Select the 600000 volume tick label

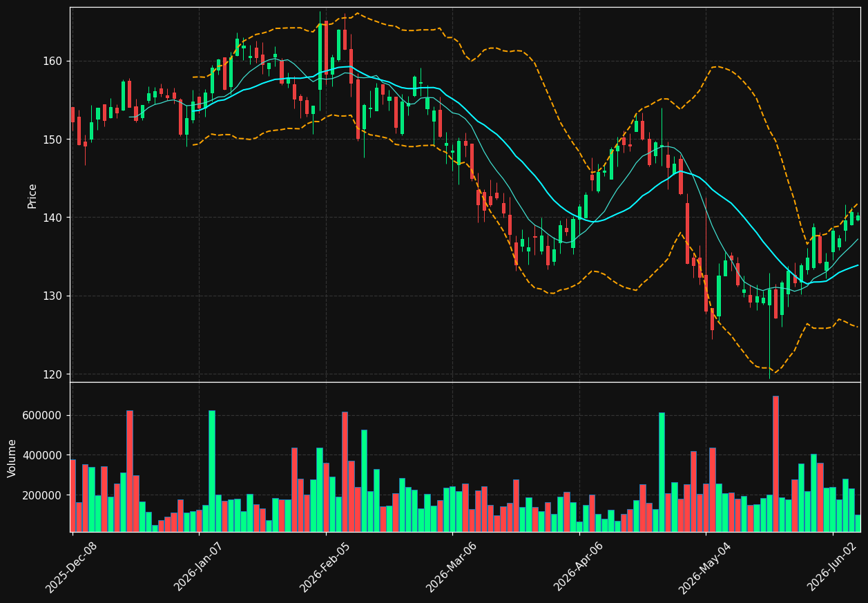click(x=44, y=416)
